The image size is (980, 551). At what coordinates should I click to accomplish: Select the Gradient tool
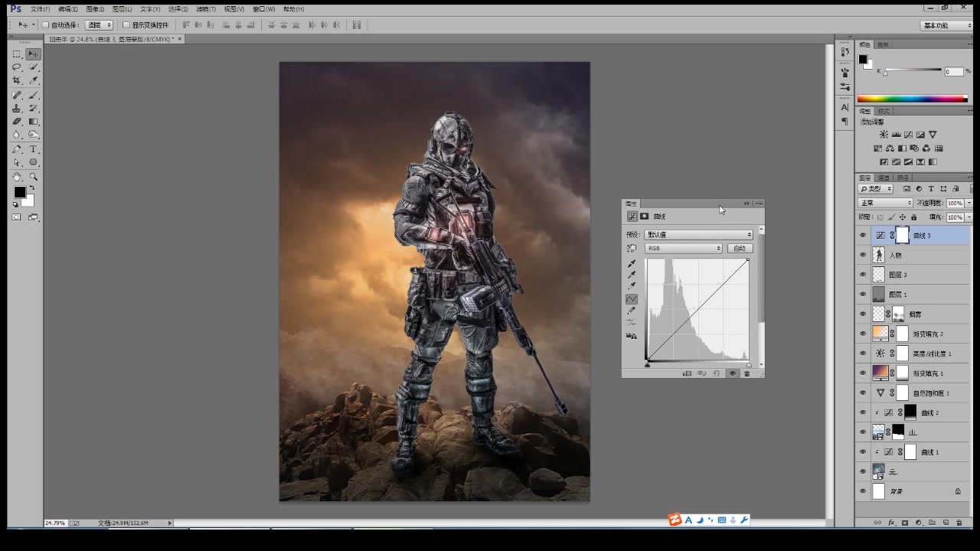[33, 122]
